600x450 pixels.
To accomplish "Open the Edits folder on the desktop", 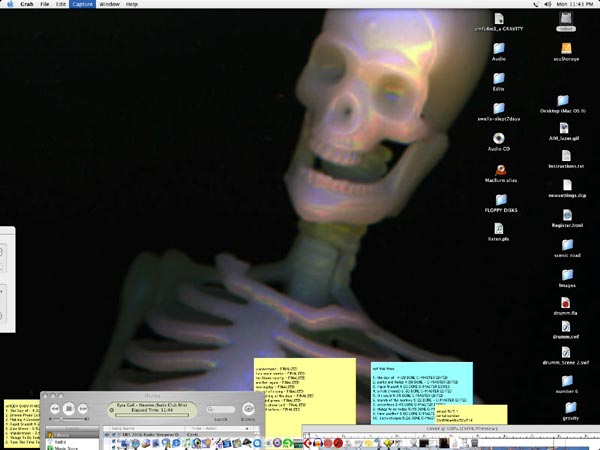I will pyautogui.click(x=499, y=78).
